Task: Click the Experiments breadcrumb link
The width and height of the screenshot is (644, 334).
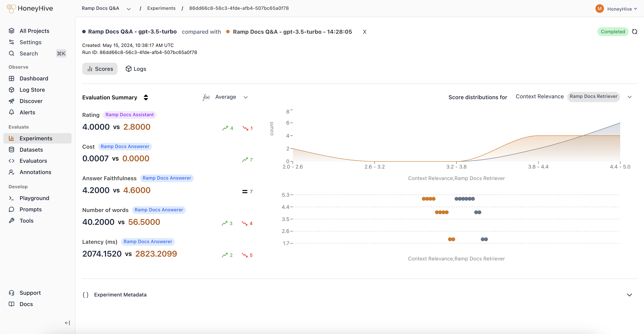Action: (x=161, y=8)
